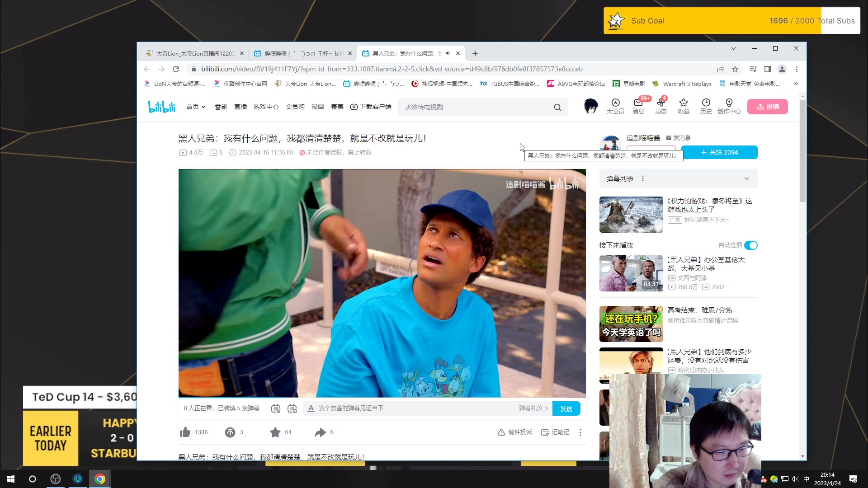
Task: Click 发送 danmaku send button
Action: click(x=566, y=408)
